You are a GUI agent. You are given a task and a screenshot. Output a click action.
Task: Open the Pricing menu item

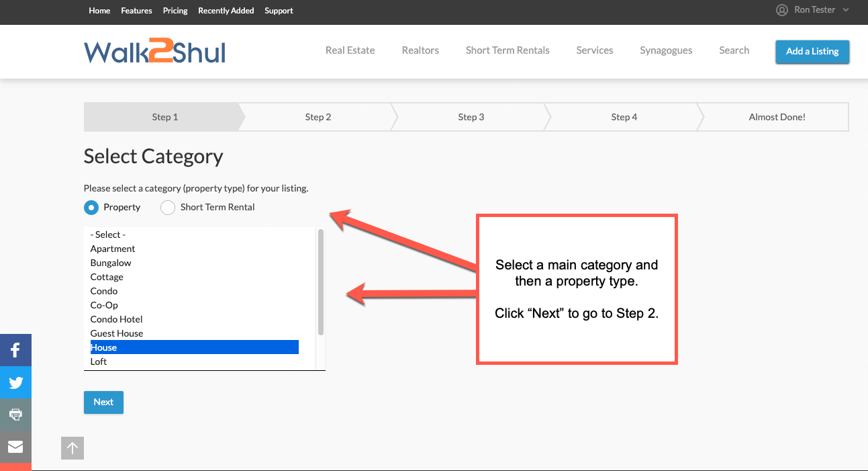coord(175,11)
